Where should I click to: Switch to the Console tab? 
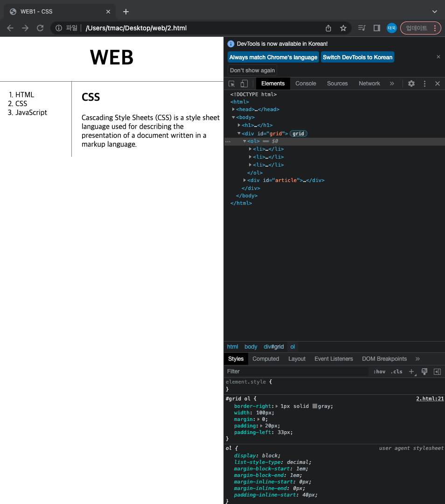click(306, 84)
